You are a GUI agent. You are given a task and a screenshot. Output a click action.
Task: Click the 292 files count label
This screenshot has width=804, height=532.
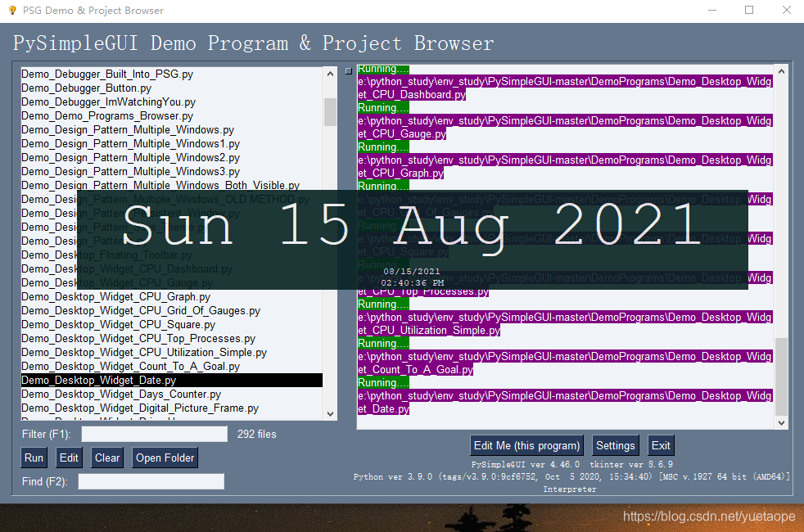click(x=256, y=434)
